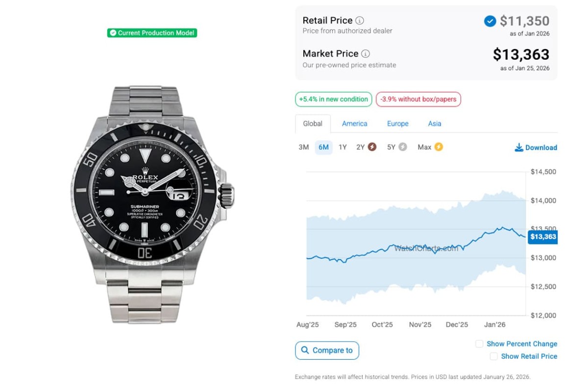Click the -3.9% without box/papers badge
This screenshot has width=588, height=389.
pyautogui.click(x=418, y=99)
